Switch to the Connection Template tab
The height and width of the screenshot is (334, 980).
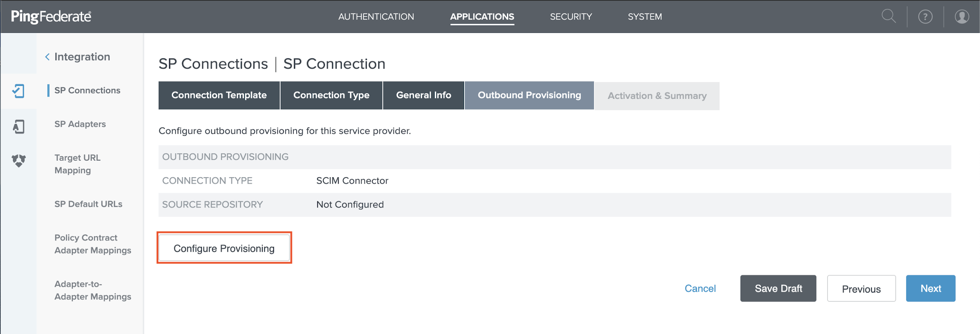219,95
